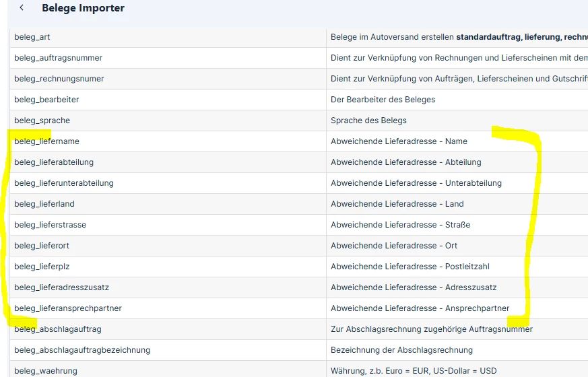588x377 pixels.
Task: Click 'Abweichende Lieferadresse - Straße' description
Action: click(x=401, y=225)
